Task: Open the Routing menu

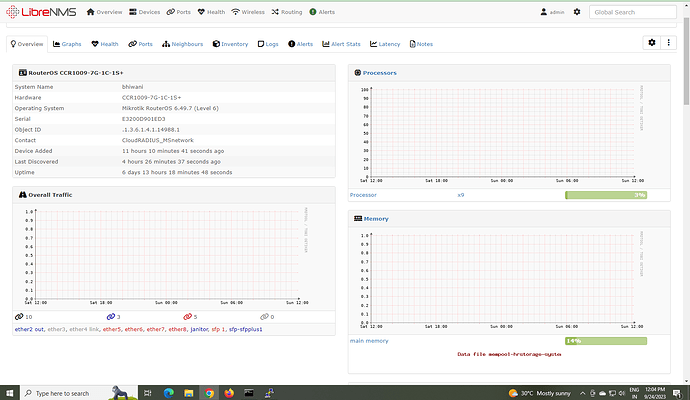Action: 286,12
